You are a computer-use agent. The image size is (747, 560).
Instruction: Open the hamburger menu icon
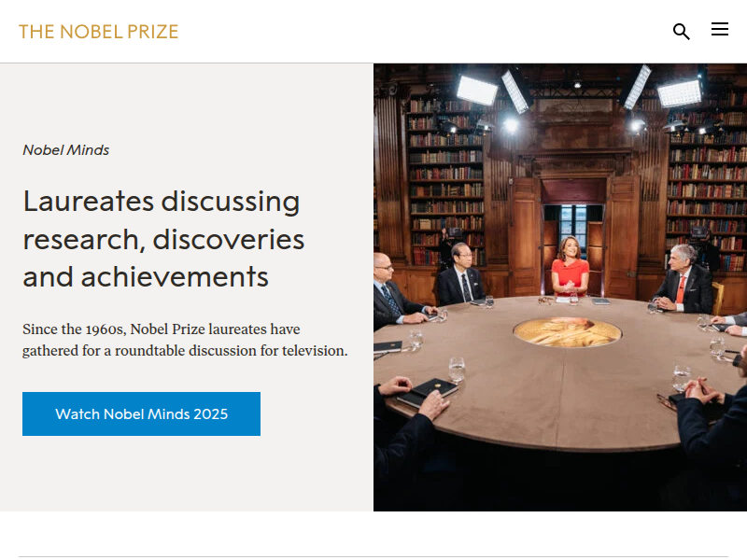tap(720, 30)
